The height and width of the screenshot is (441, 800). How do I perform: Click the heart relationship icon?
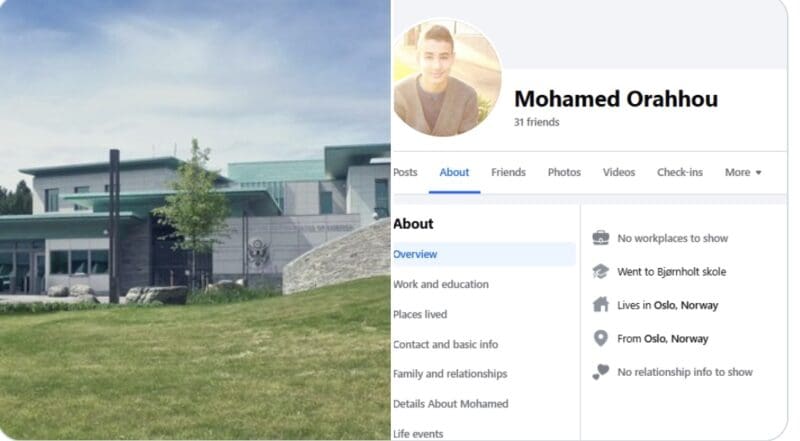[x=601, y=372]
